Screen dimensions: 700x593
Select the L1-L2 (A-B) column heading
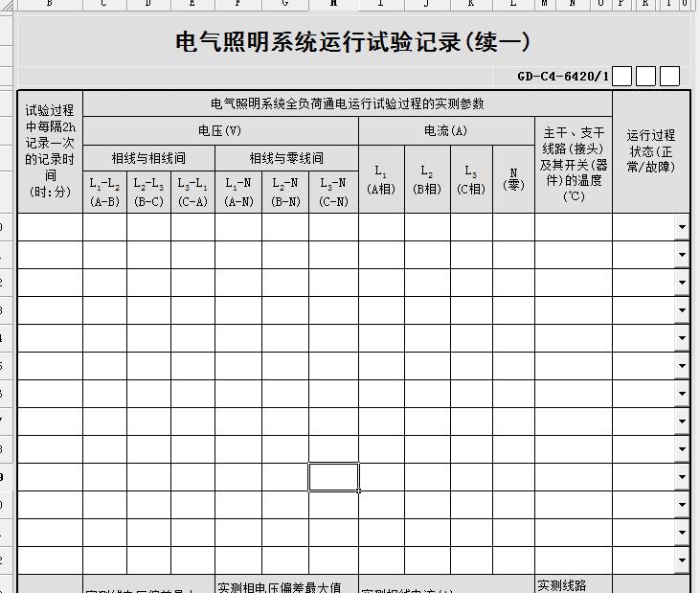click(x=104, y=192)
